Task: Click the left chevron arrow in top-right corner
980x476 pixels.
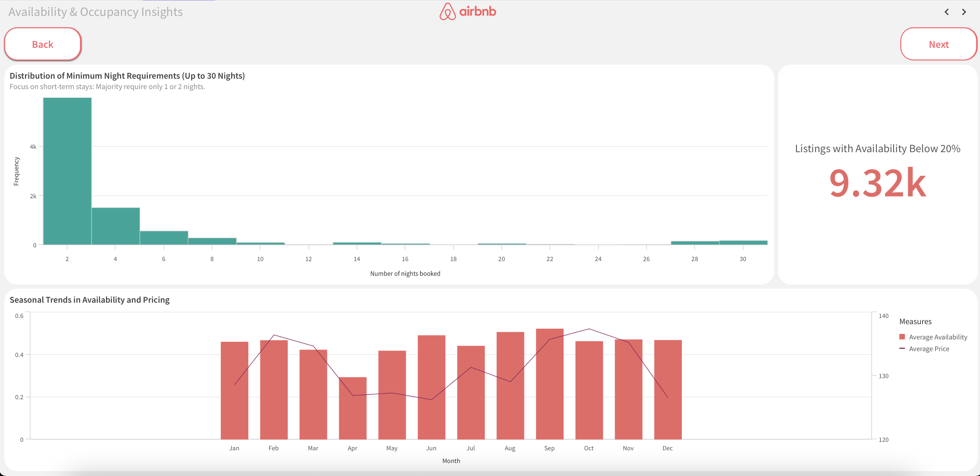Action: 947,12
